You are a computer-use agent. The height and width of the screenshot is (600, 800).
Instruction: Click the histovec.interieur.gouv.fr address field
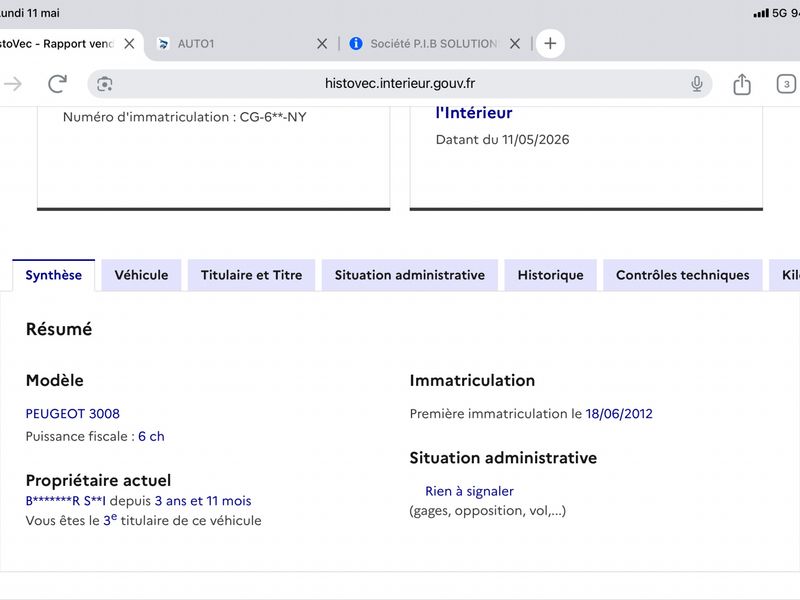point(399,84)
